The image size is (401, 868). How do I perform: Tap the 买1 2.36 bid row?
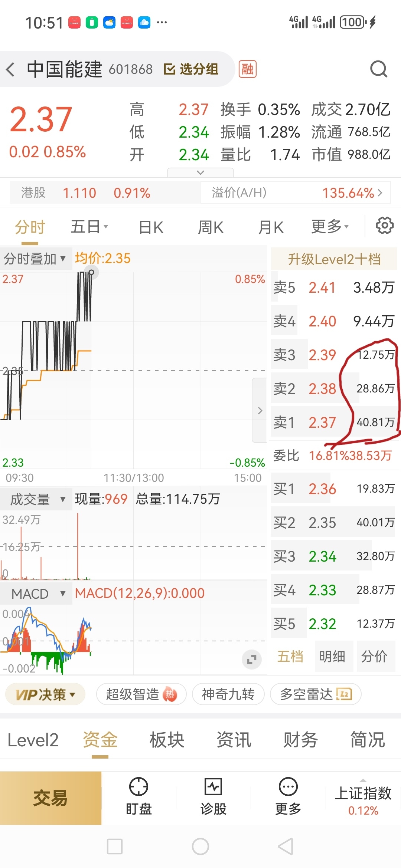tap(334, 489)
